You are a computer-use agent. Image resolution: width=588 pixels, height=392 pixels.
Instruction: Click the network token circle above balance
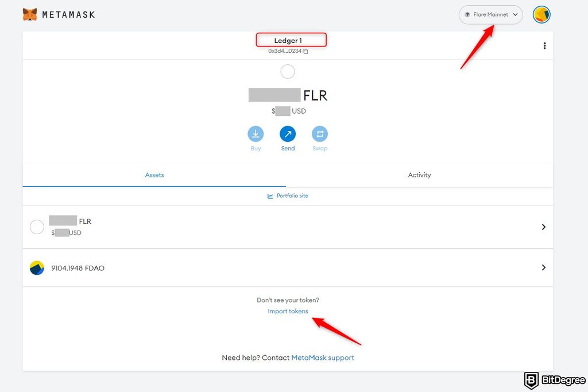click(x=288, y=72)
